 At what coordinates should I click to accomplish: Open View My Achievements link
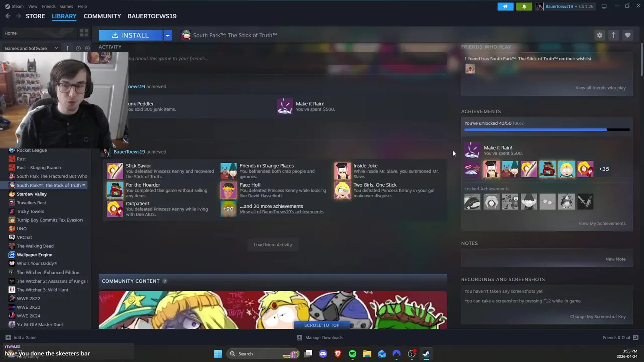point(602,223)
